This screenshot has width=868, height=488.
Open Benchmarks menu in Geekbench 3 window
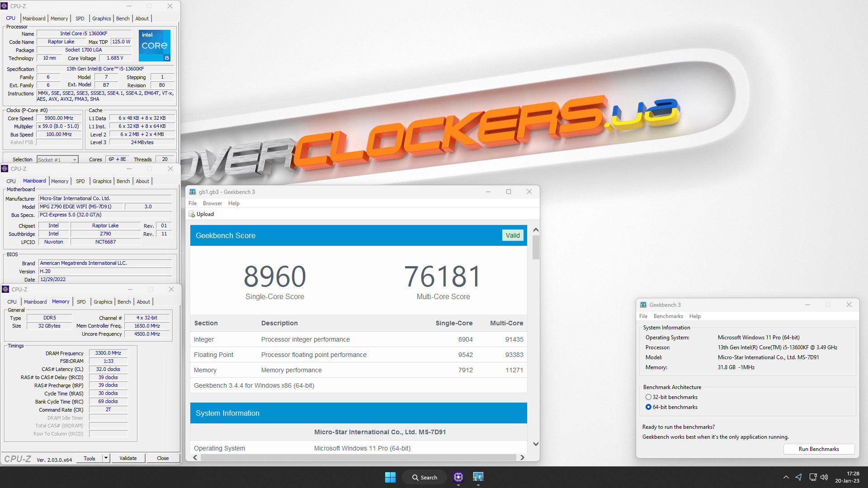pyautogui.click(x=668, y=316)
